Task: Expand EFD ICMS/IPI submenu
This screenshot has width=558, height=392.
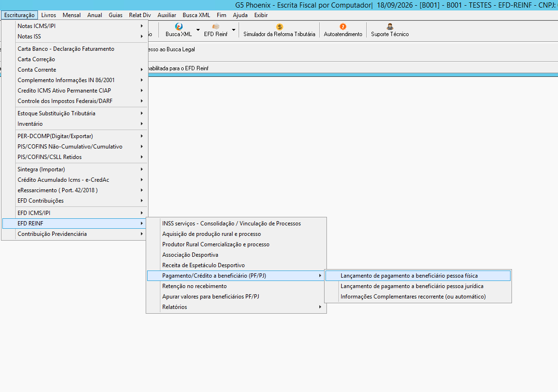Action: [x=75, y=213]
